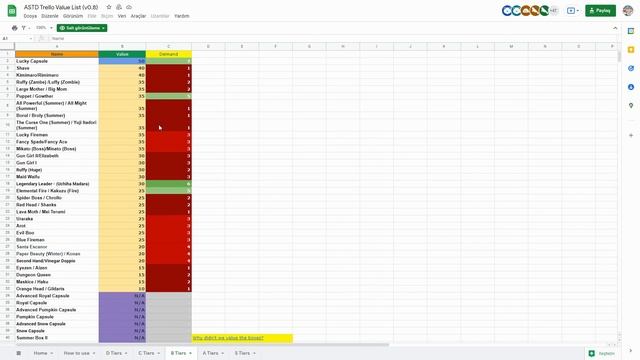The image size is (640, 360).
Task: Click the document title ASTD Trello Value List
Action: click(61, 7)
